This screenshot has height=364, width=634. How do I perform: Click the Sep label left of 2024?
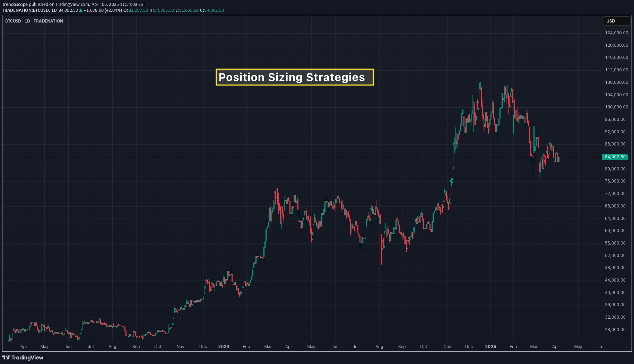[136, 347]
